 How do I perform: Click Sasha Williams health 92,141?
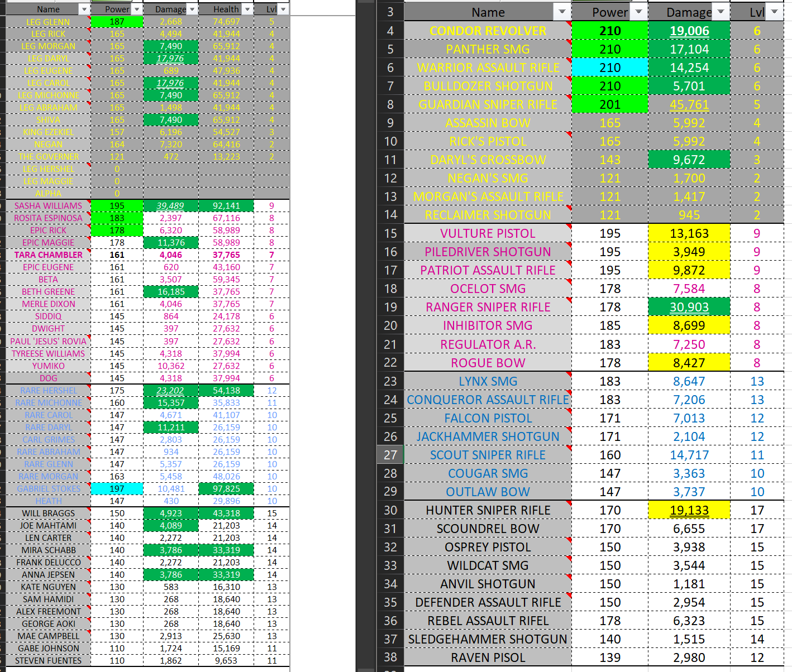(226, 206)
